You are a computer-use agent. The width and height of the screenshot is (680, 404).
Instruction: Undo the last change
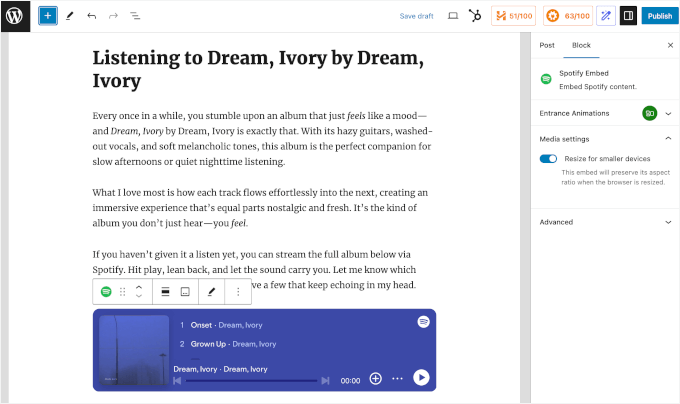[92, 16]
